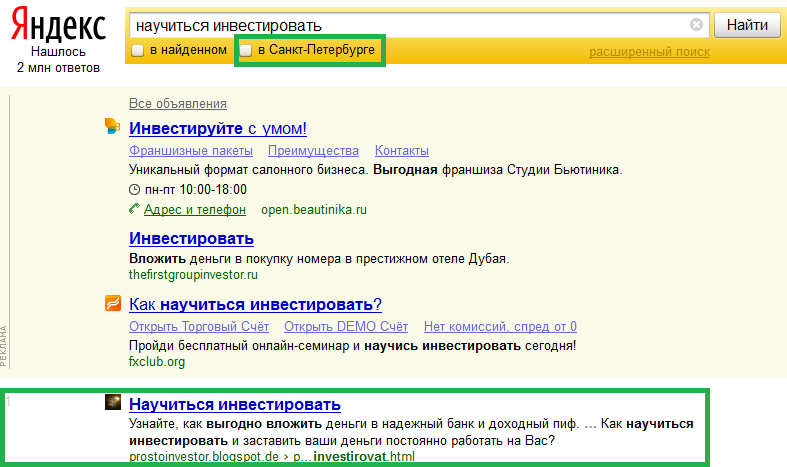Screen dimensions: 787x467
Task: Open the 'Открыть DEMO Счёт' sitelink
Action: tap(346, 326)
